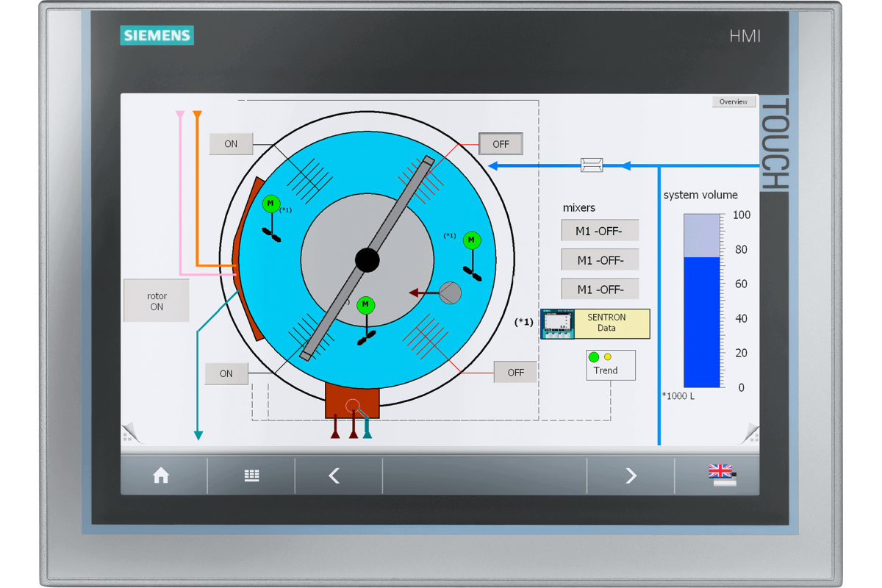Viewport: 882px width, 588px height.
Task: Switch language via the UK flag icon
Action: (721, 475)
